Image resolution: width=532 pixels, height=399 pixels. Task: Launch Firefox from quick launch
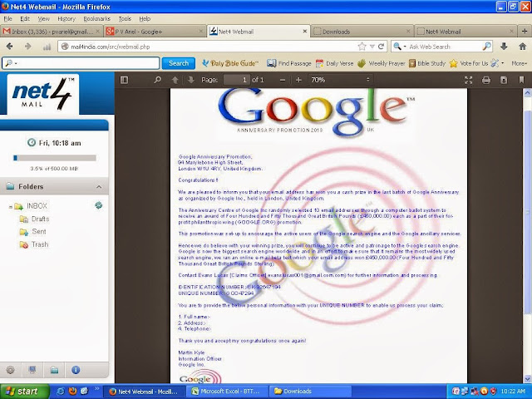pos(72,392)
